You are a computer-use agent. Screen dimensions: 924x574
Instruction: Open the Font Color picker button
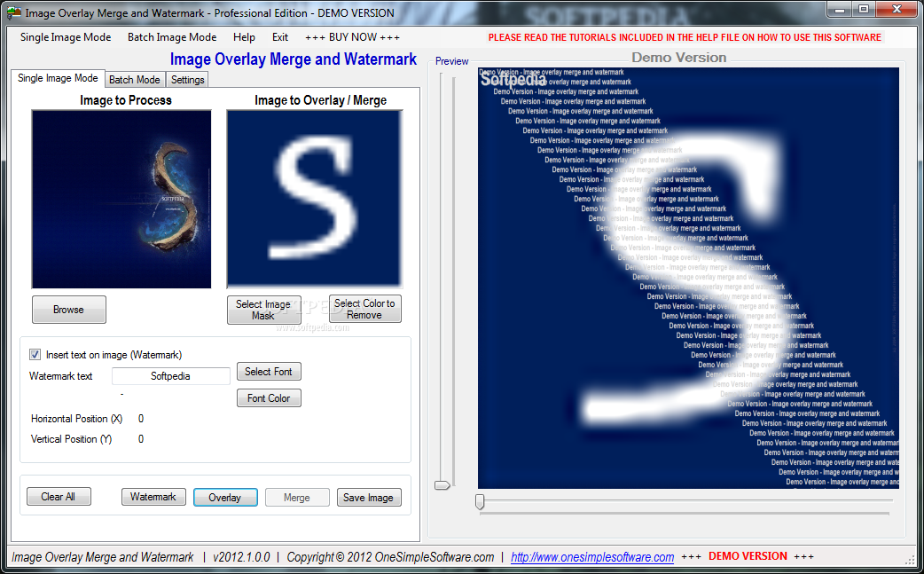click(269, 397)
